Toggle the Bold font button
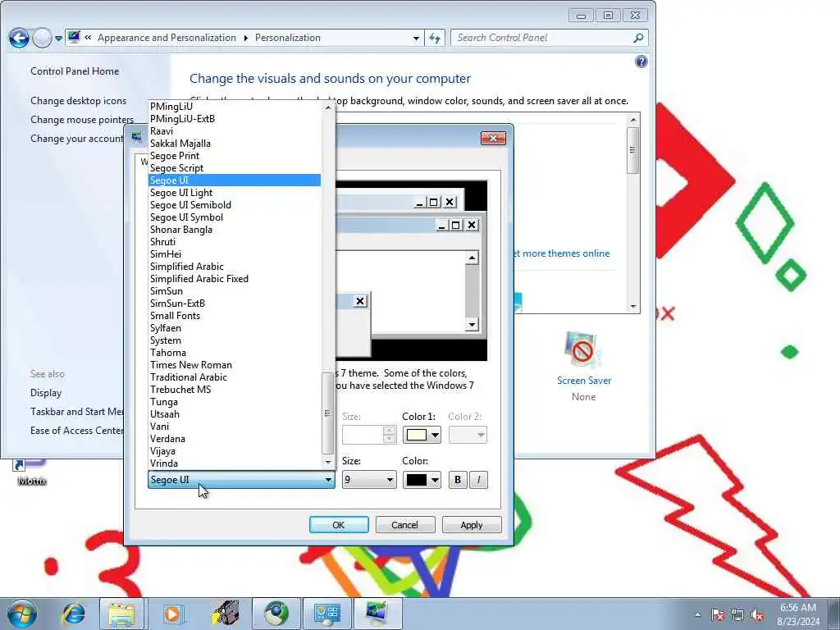The height and width of the screenshot is (630, 840). 458,480
